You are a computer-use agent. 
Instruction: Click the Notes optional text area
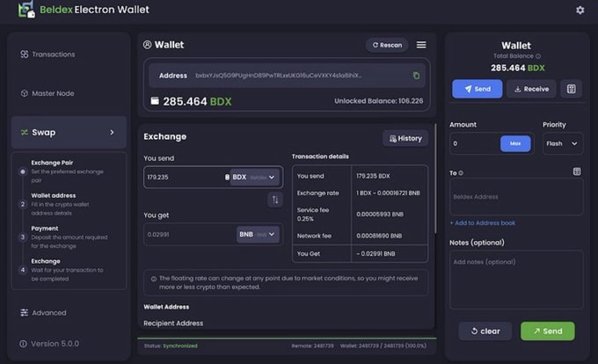click(516, 280)
